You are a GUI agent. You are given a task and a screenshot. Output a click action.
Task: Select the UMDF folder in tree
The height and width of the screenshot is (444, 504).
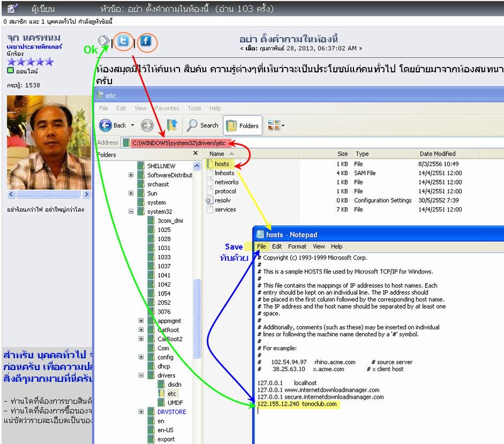171,402
